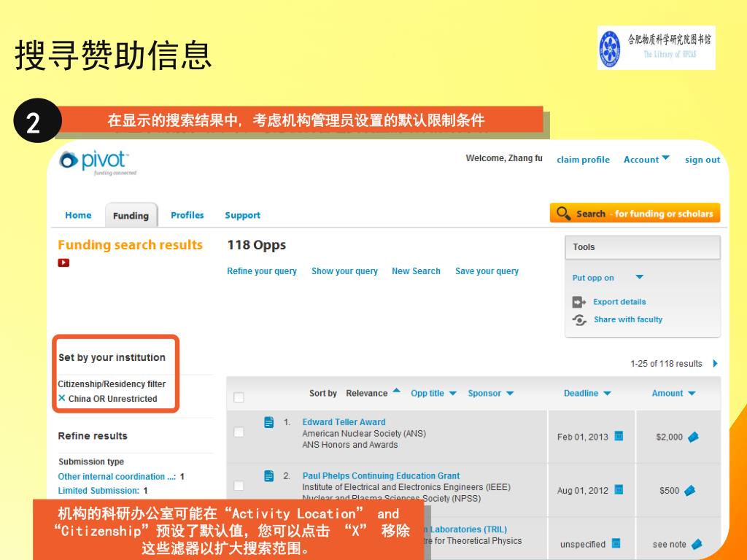Open the Home tab
The height and width of the screenshot is (560, 747).
click(x=78, y=215)
